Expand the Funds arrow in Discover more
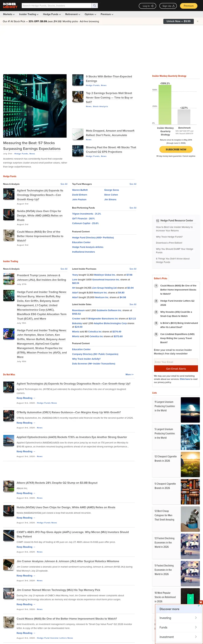The height and width of the screenshot is (644, 203). [x=196, y=627]
